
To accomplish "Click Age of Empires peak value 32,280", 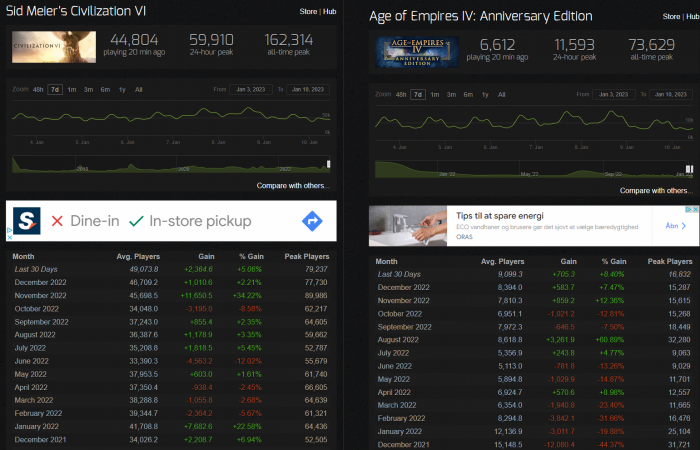I will pyautogui.click(x=679, y=340).
